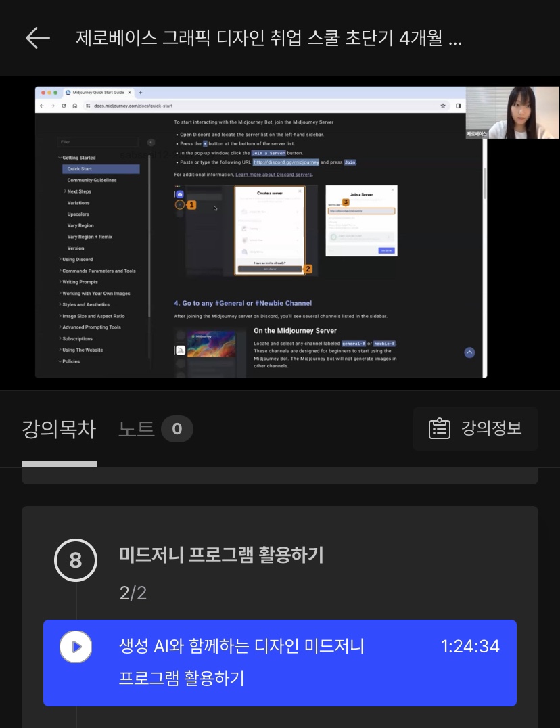Click the browser back arrow in video
The image size is (560, 728).
click(42, 106)
